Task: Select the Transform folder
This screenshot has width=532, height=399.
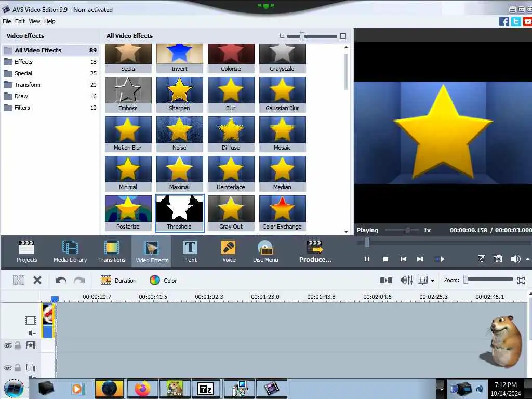Action: (x=50, y=85)
